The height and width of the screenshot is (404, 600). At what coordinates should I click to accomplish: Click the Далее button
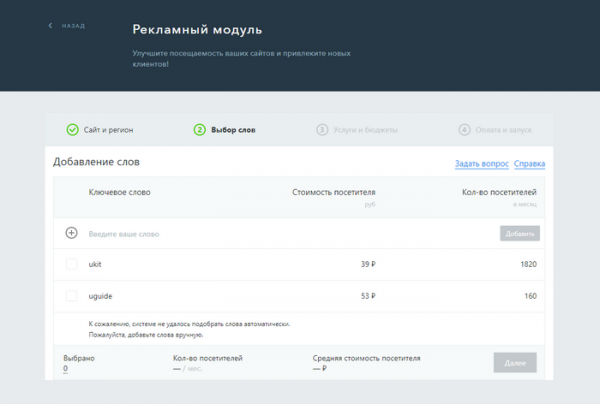coord(515,363)
